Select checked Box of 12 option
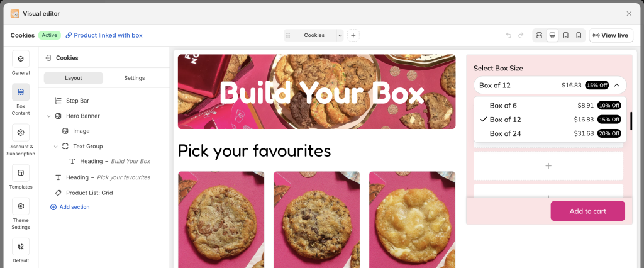Viewport: 644px width, 268px height. point(550,119)
